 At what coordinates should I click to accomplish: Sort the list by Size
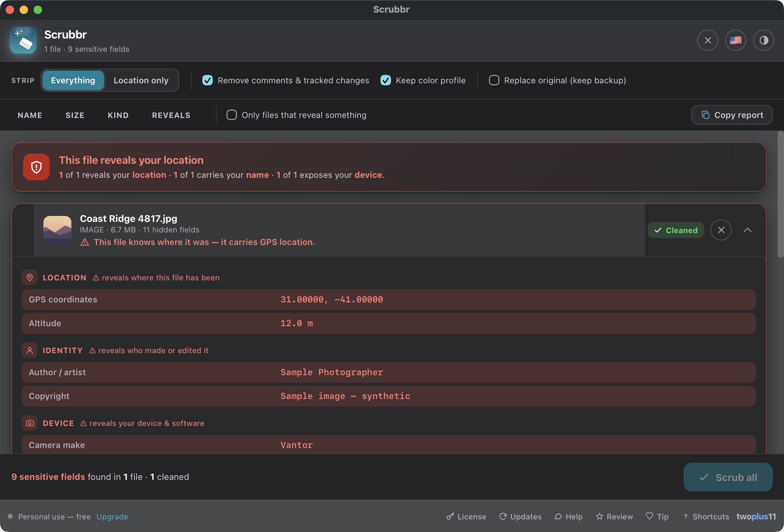coord(75,115)
